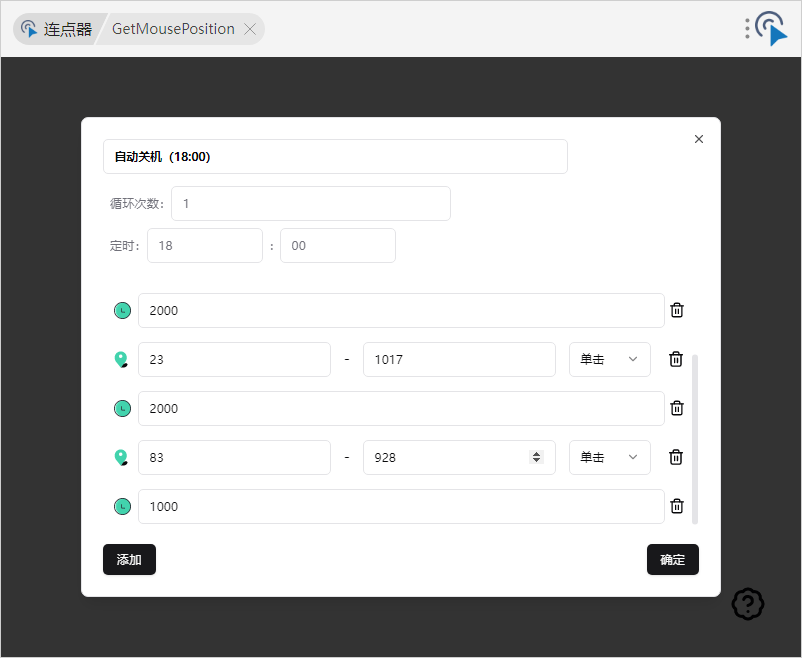Delete the first 2000 delay step
The width and height of the screenshot is (802, 658).
pos(677,310)
